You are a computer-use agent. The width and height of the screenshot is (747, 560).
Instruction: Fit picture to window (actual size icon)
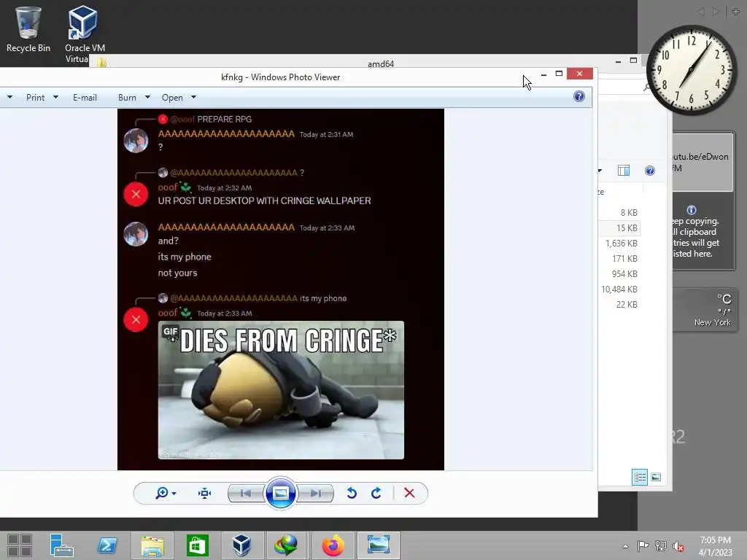tap(204, 494)
